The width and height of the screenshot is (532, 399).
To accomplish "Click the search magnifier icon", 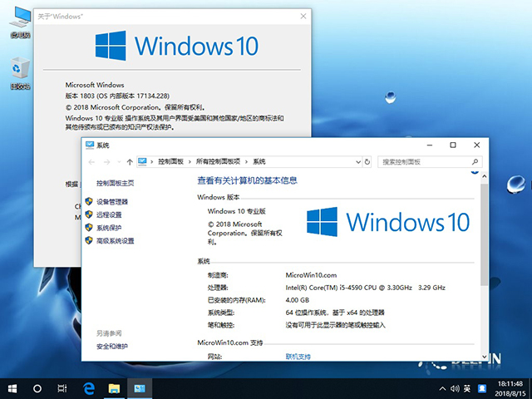I will 475,162.
